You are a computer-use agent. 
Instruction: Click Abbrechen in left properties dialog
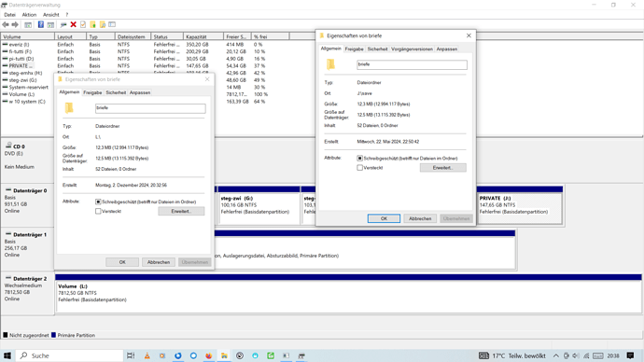click(159, 262)
